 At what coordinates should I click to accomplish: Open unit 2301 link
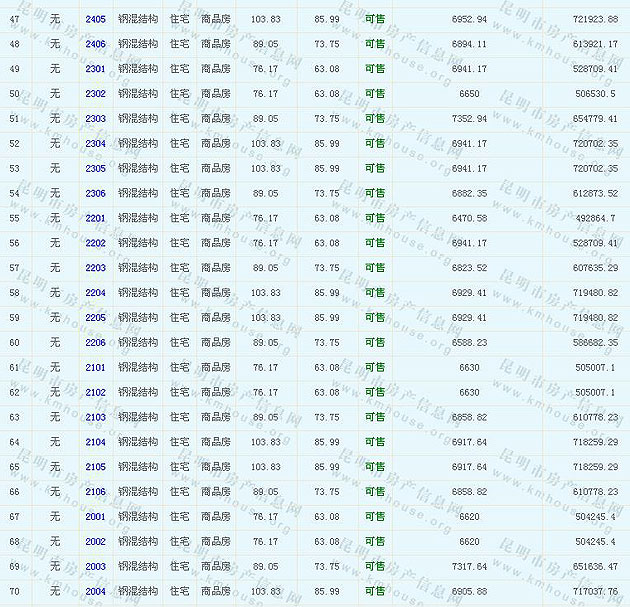pos(95,69)
